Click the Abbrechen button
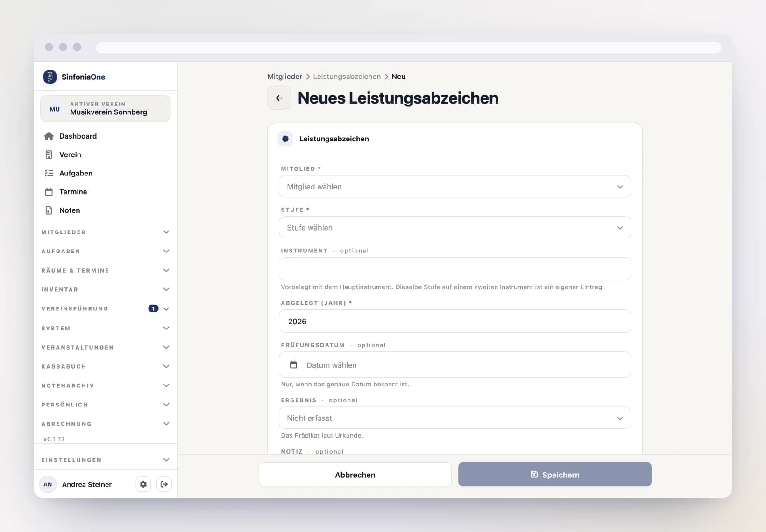 click(355, 475)
